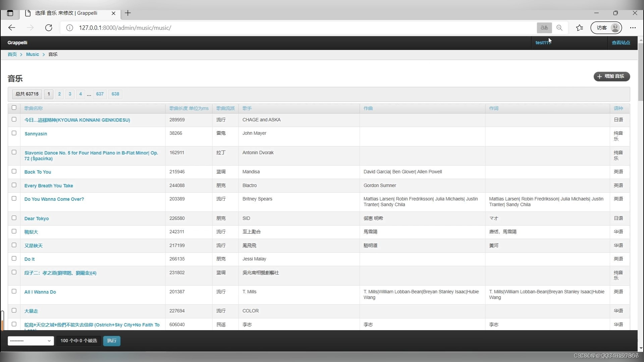Click the 增加 音乐 add button
This screenshot has height=362, width=644.
click(x=611, y=76)
